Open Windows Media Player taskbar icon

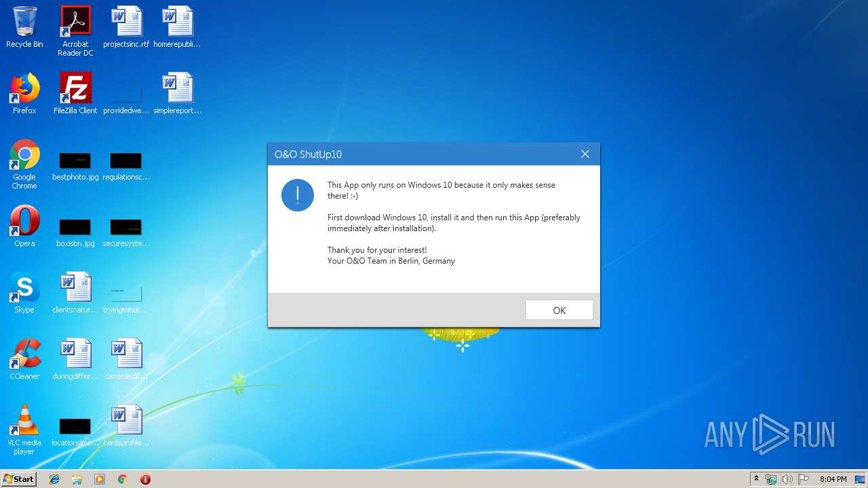100,479
